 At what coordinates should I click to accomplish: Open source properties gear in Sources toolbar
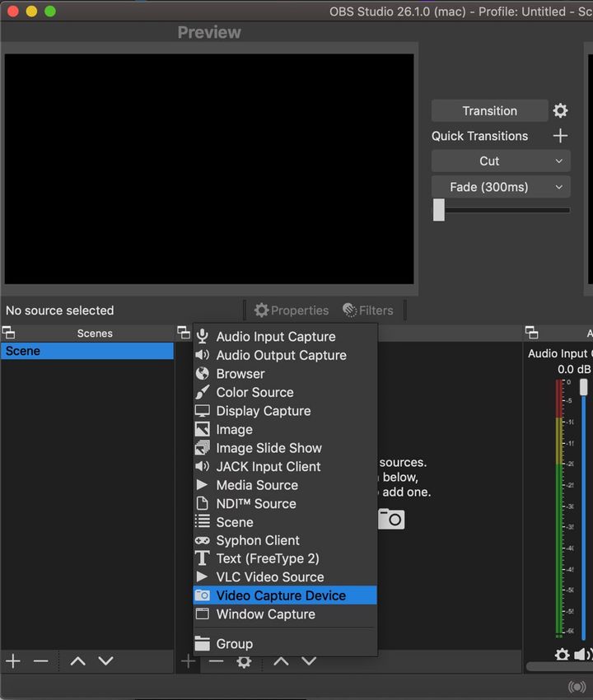[244, 662]
